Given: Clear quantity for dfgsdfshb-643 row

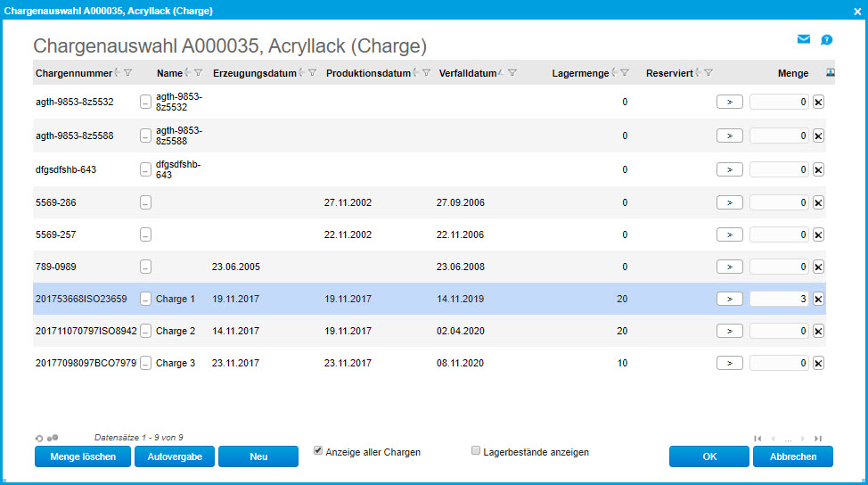Looking at the screenshot, I should coord(818,169).
